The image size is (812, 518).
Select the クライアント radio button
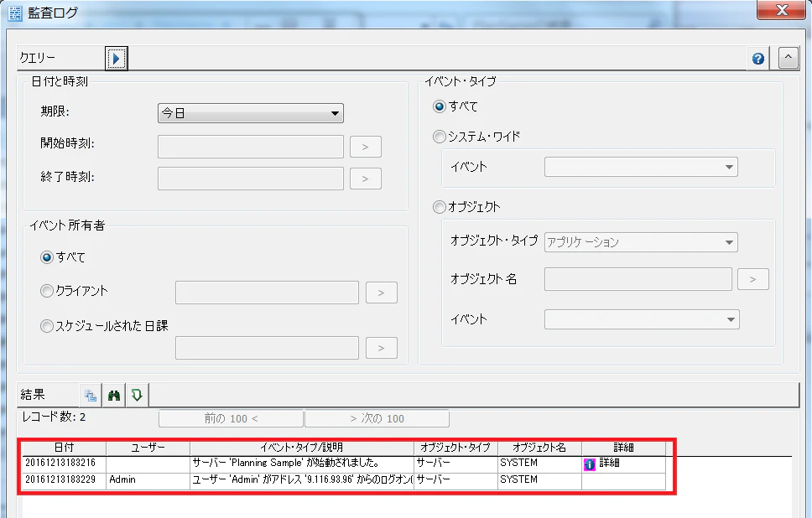(47, 291)
